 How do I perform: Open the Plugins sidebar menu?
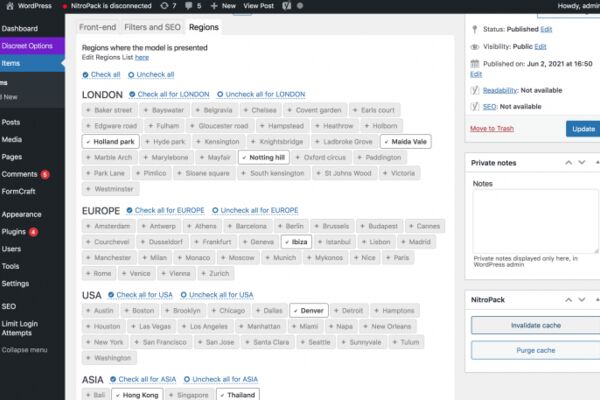tap(14, 232)
